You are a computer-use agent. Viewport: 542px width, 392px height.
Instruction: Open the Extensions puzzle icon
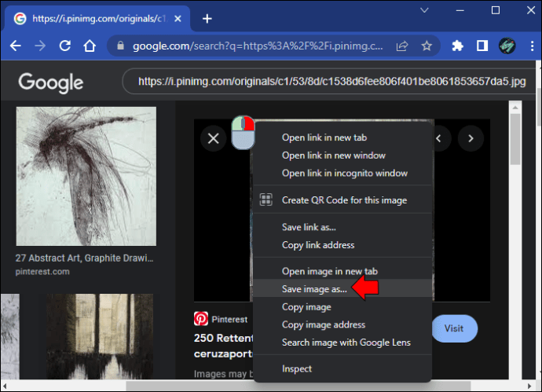point(457,46)
